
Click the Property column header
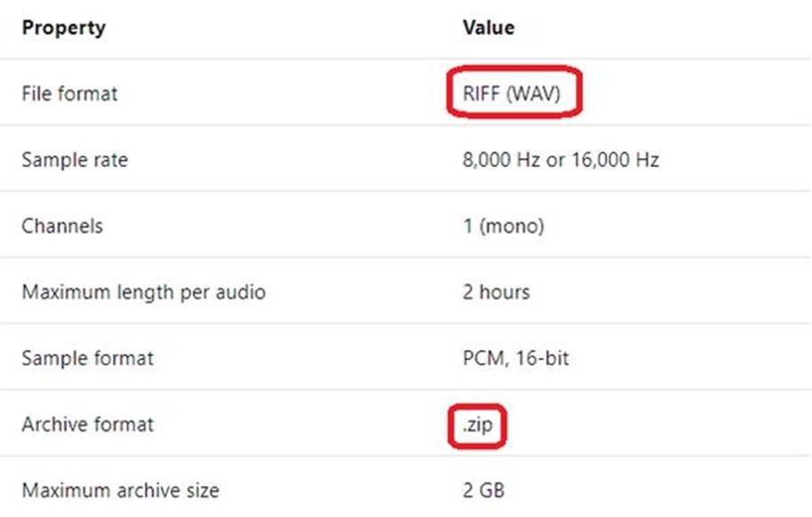point(63,28)
